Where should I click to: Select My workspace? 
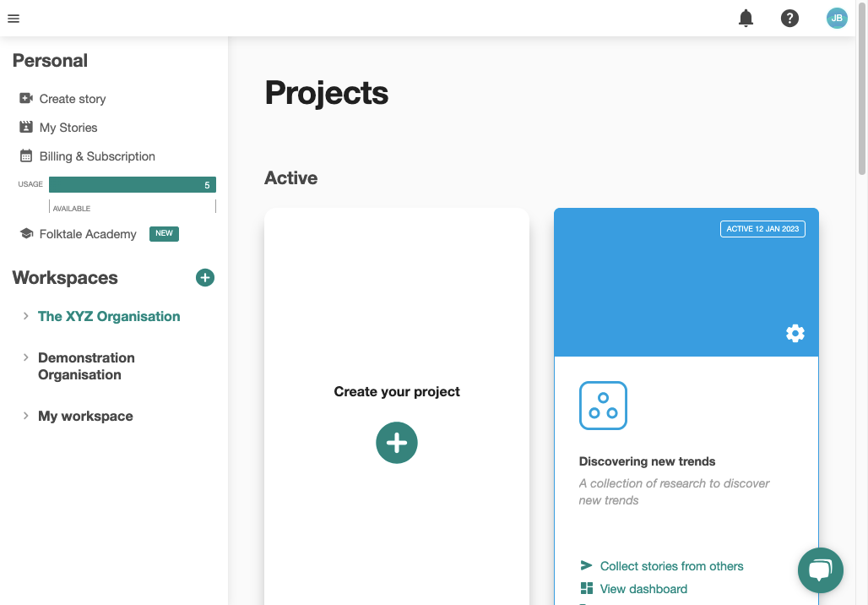(x=85, y=416)
